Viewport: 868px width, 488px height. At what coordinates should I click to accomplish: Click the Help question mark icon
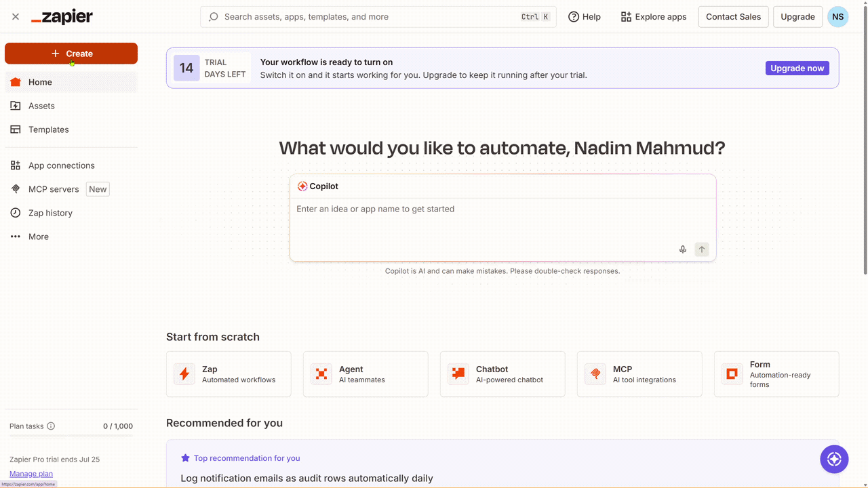click(x=574, y=17)
